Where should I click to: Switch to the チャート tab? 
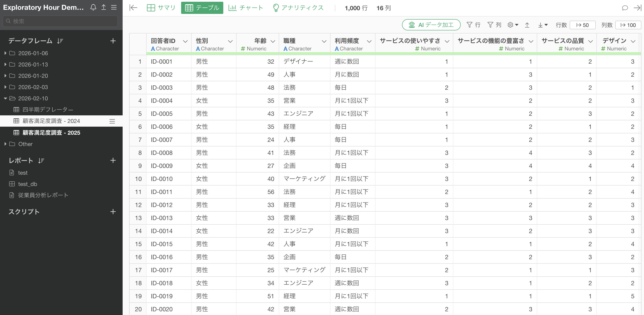click(x=246, y=8)
